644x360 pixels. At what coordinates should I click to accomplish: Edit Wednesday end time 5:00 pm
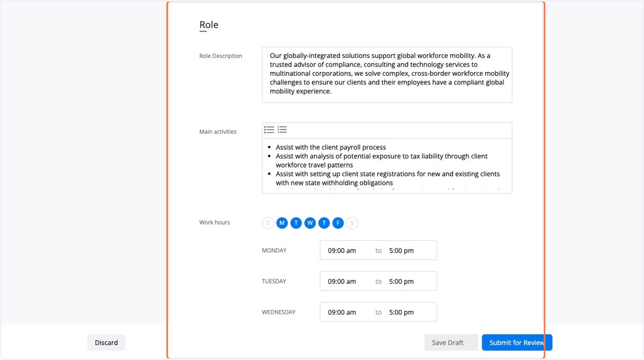(x=401, y=312)
